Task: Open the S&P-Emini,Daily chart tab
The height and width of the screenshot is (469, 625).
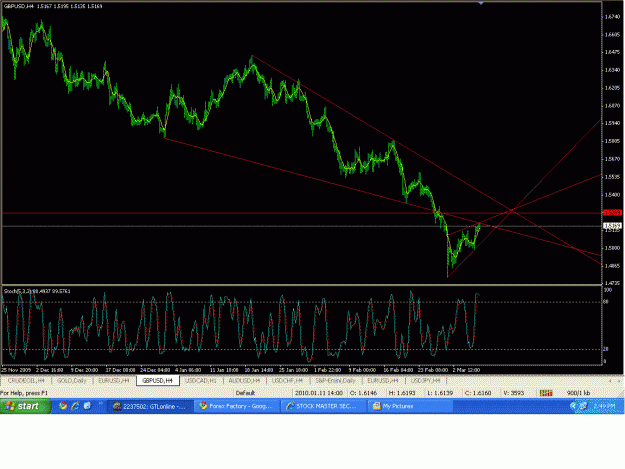Action: tap(335, 381)
